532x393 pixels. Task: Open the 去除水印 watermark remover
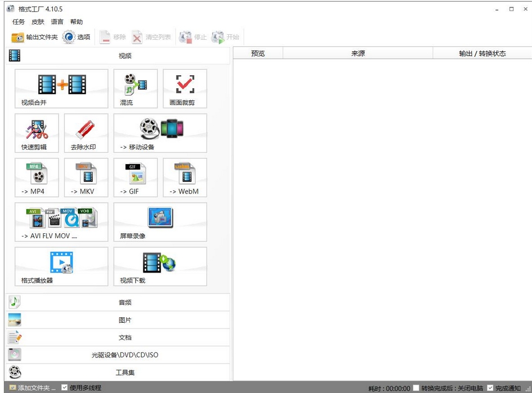[86, 133]
